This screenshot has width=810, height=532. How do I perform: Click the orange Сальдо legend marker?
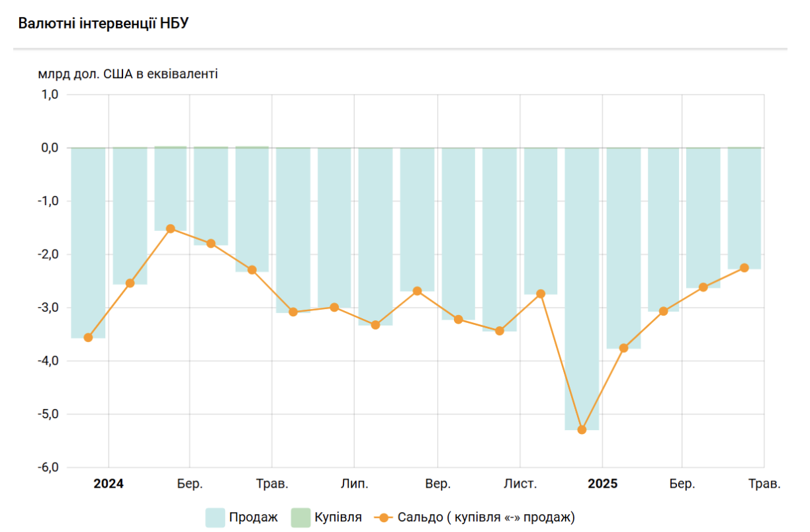(384, 517)
